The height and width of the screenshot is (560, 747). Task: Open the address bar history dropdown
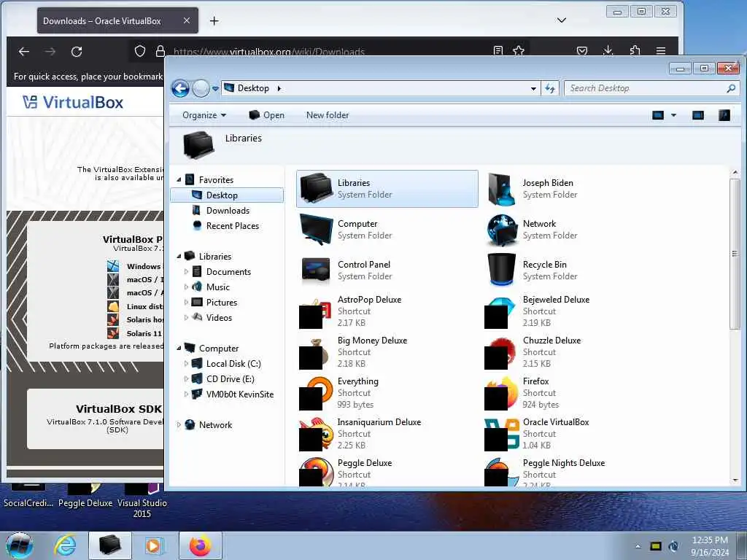click(533, 88)
